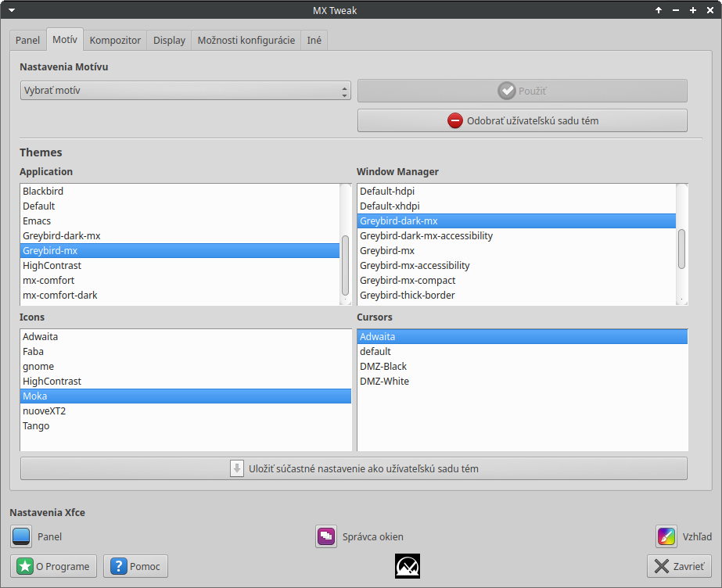Select Default-xhdpi window manager theme
Screen dimensions: 722x588
coord(516,206)
